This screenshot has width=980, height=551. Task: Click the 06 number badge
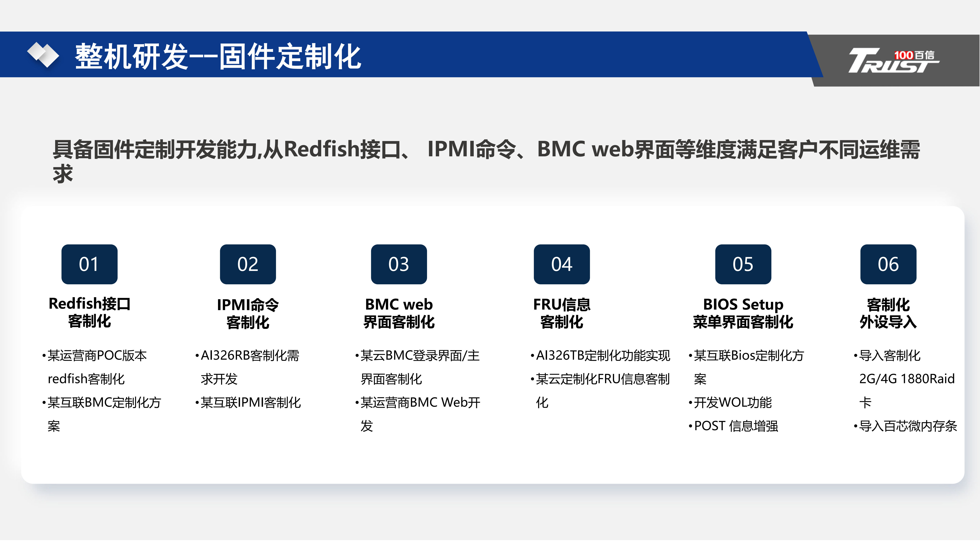(888, 264)
